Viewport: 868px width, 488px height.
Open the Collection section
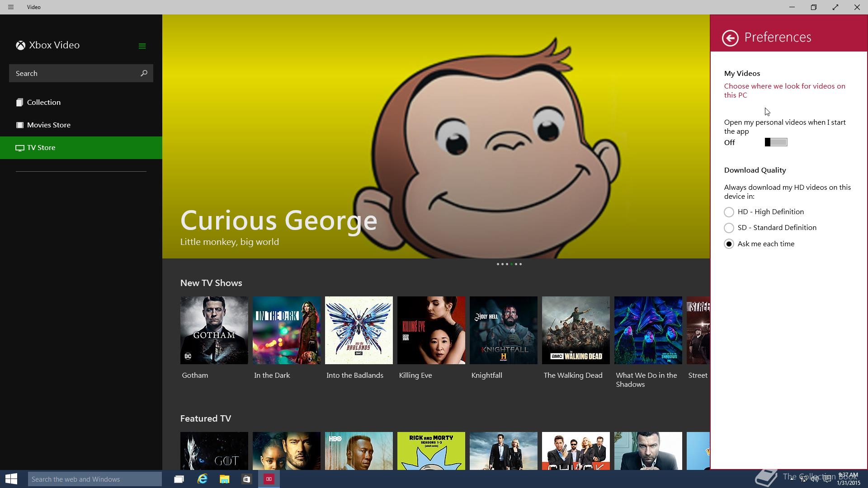tap(81, 103)
